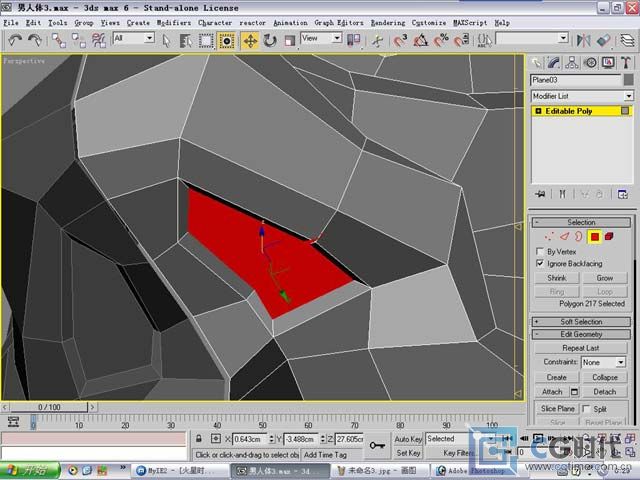Toggle the Pin Stack icon
The image size is (640, 480).
[541, 194]
